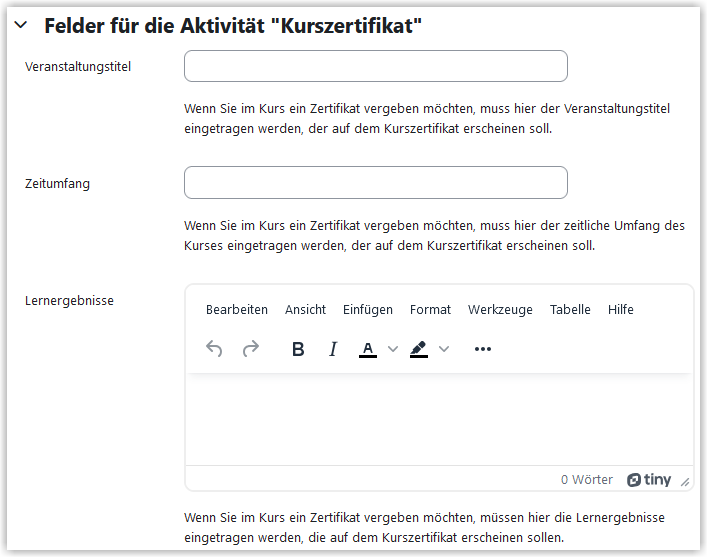Open the Werkzeuge menu in editor
Viewport: 708px width, 558px height.
[500, 310]
